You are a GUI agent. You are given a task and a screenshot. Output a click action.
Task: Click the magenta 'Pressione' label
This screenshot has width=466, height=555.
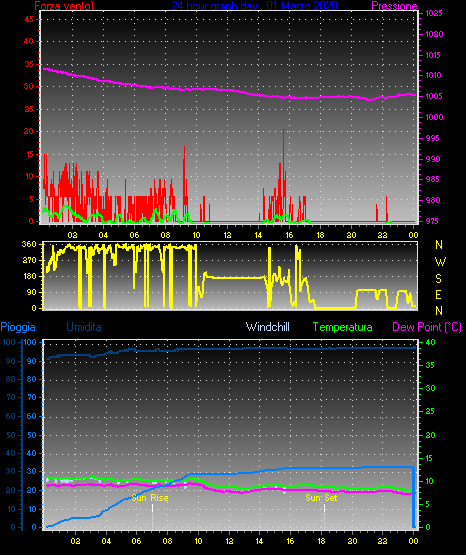[395, 6]
